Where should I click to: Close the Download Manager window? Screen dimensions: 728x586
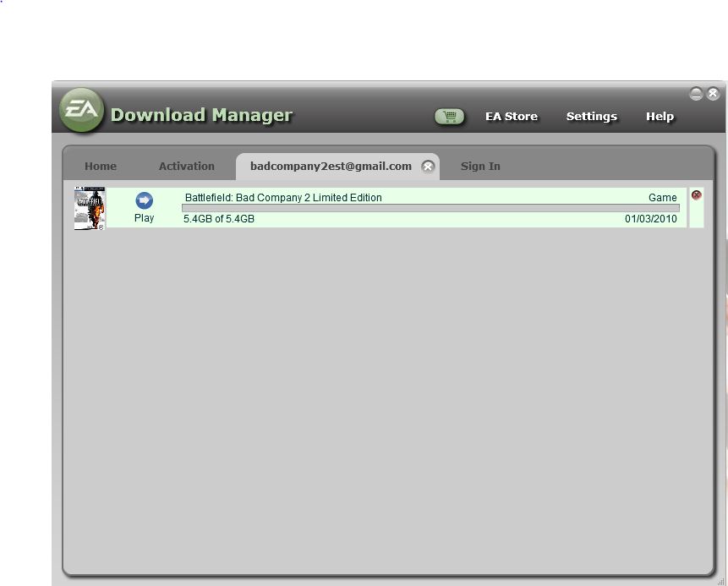click(x=713, y=94)
